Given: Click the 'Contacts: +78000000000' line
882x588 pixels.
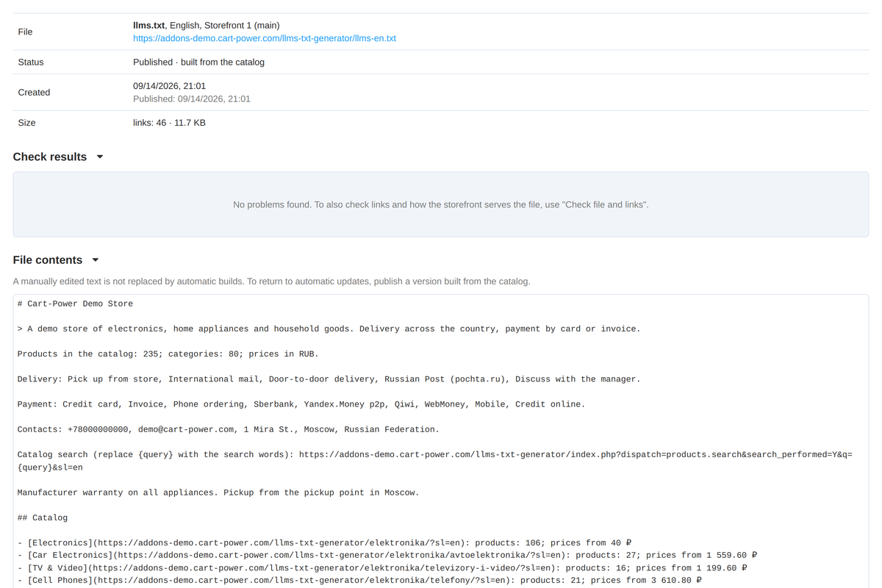Looking at the screenshot, I should point(229,429).
